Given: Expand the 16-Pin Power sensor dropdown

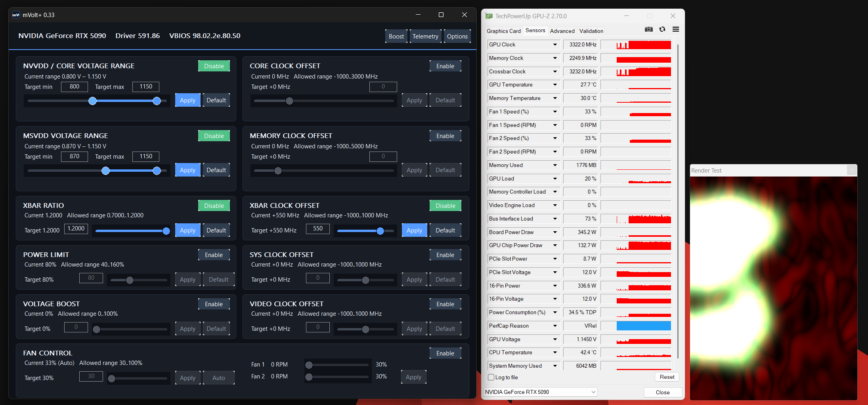Looking at the screenshot, I should click(x=555, y=286).
